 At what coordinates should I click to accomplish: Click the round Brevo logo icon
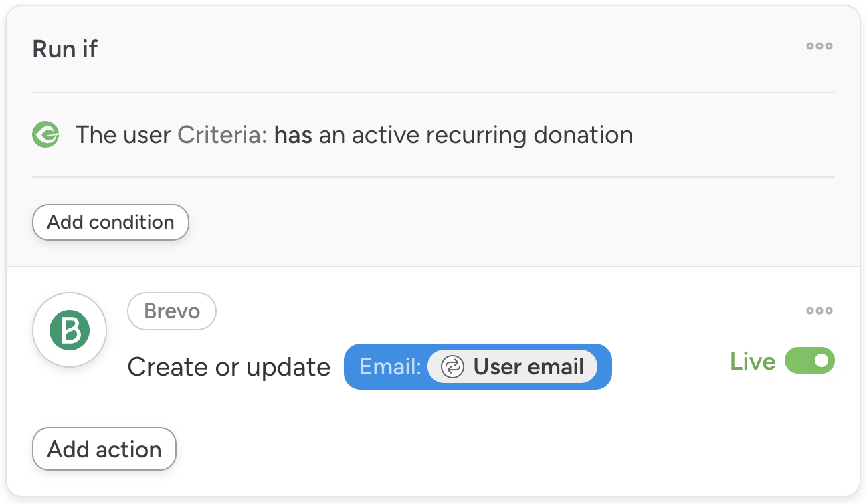70,330
